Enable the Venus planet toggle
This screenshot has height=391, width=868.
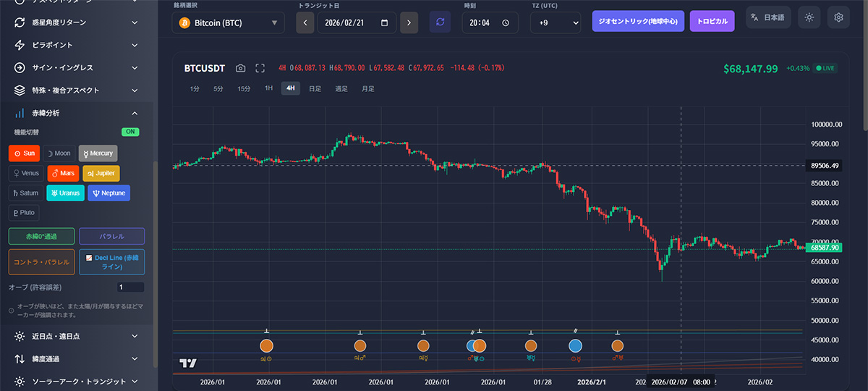(24, 173)
